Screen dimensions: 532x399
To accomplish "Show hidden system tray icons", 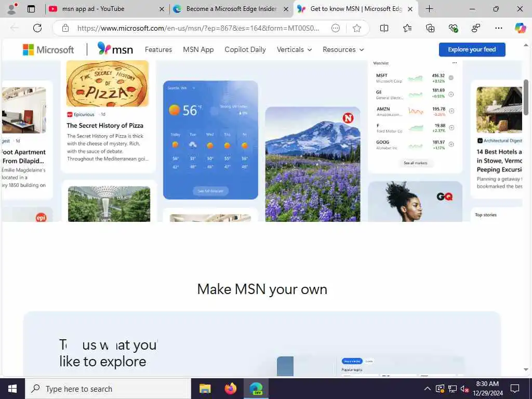I will [x=428, y=389].
